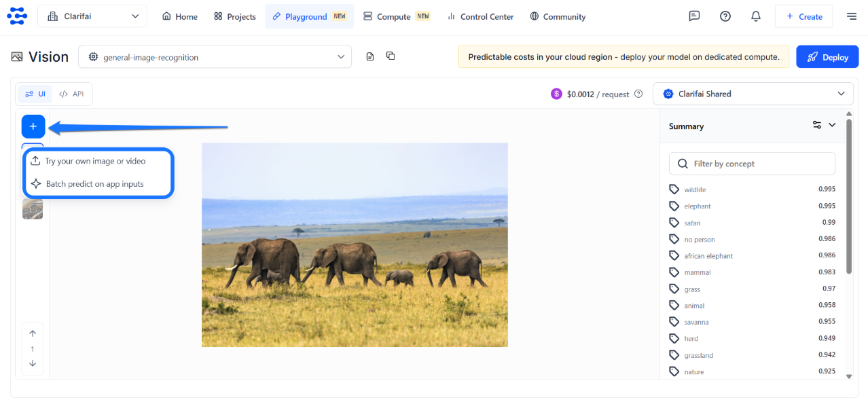Click the Clarifai logo icon
The image size is (868, 402).
[17, 16]
